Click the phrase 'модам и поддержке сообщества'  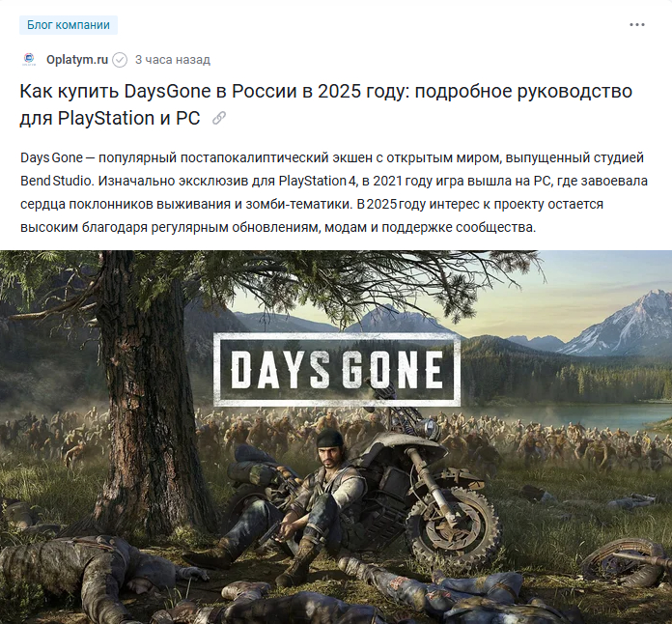pyautogui.click(x=430, y=227)
